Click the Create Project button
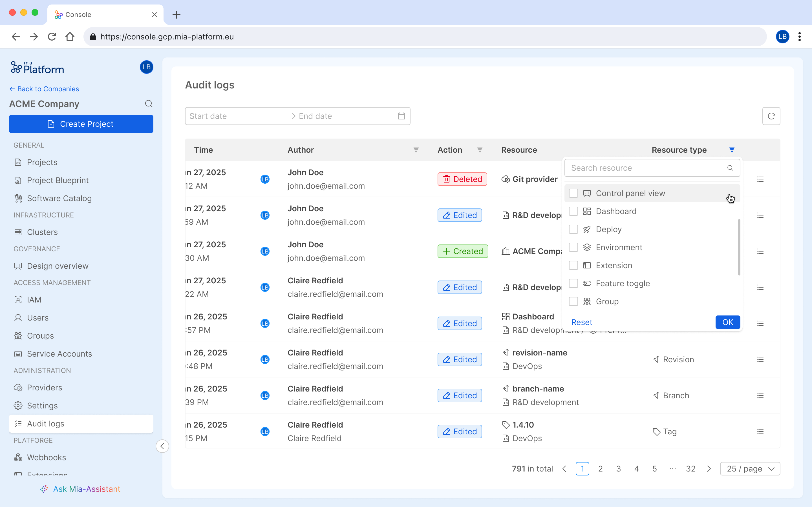 coord(81,124)
